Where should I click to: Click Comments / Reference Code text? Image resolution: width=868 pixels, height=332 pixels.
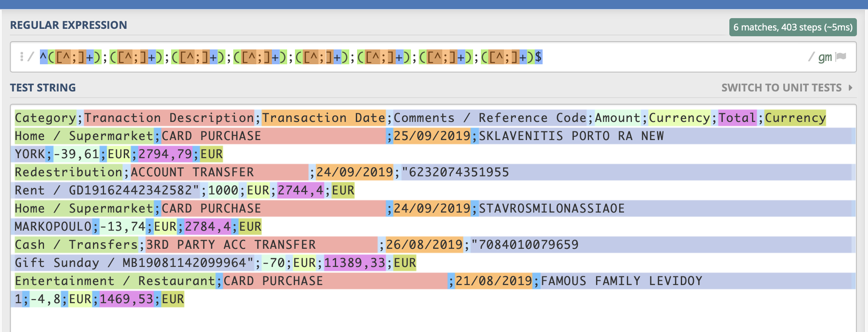point(490,118)
